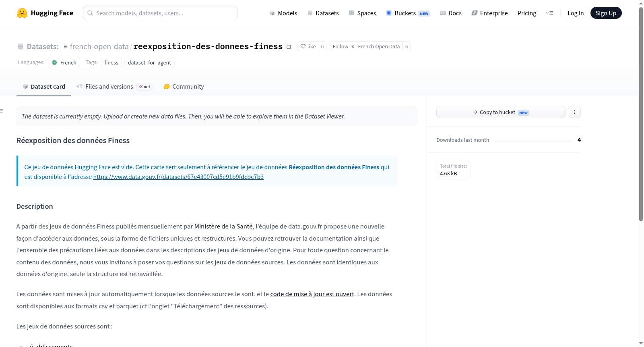Copy the dataset name with the copy icon

click(288, 46)
